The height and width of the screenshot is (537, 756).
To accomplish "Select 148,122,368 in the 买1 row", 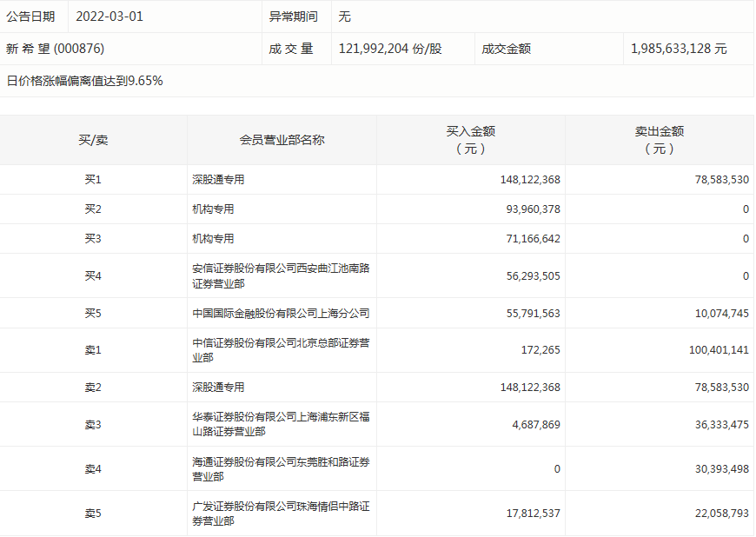I will (530, 180).
